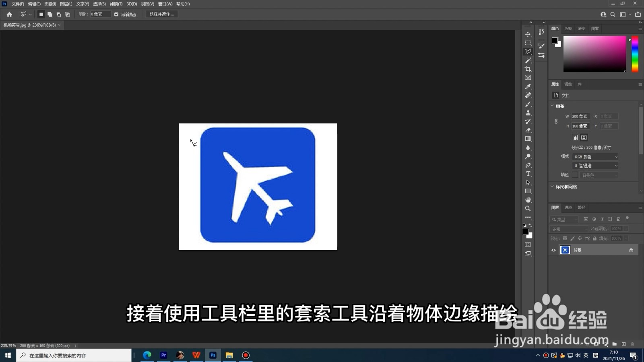The width and height of the screenshot is (644, 362).
Task: Open the Windows Start menu
Action: (8, 355)
